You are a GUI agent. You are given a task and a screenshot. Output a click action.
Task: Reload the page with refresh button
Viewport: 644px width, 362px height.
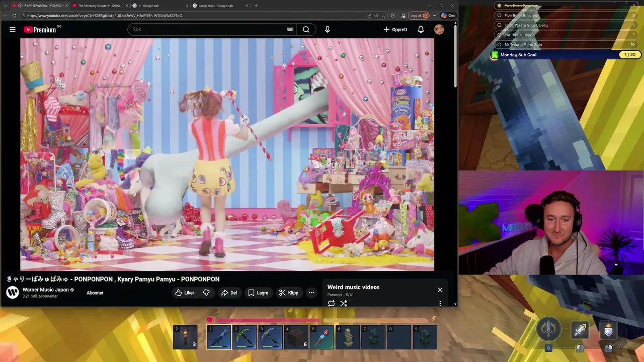pyautogui.click(x=14, y=16)
